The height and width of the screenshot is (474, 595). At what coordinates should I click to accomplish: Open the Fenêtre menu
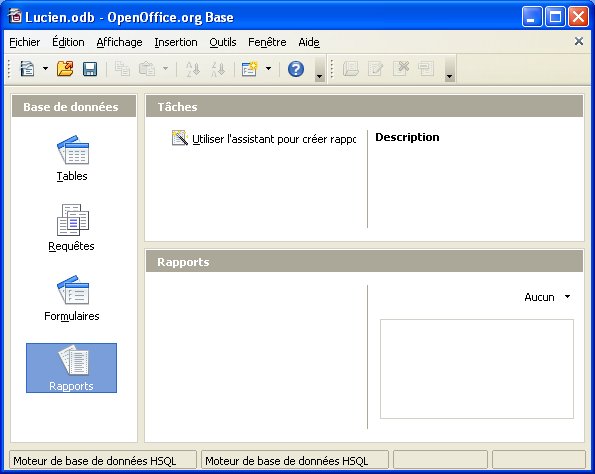pyautogui.click(x=267, y=42)
